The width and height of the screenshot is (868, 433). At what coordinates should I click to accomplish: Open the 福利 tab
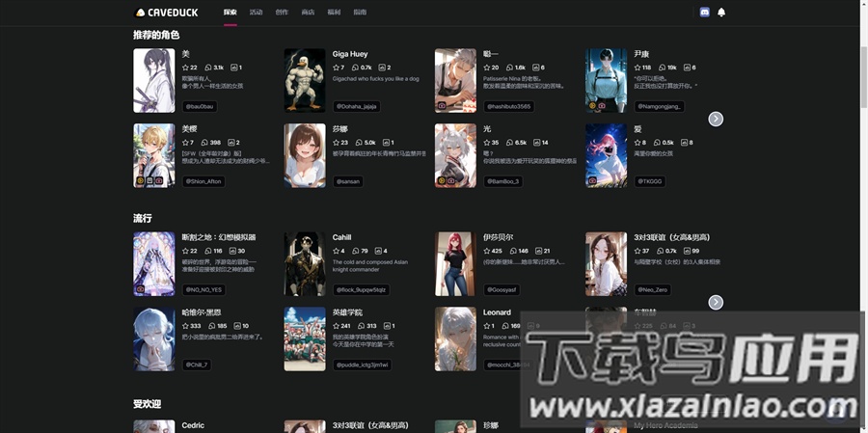click(x=334, y=13)
